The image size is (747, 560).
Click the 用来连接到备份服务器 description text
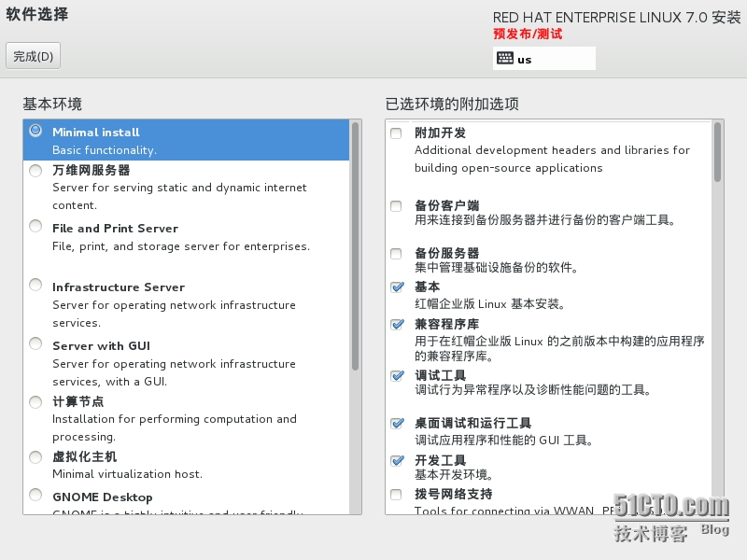point(544,220)
